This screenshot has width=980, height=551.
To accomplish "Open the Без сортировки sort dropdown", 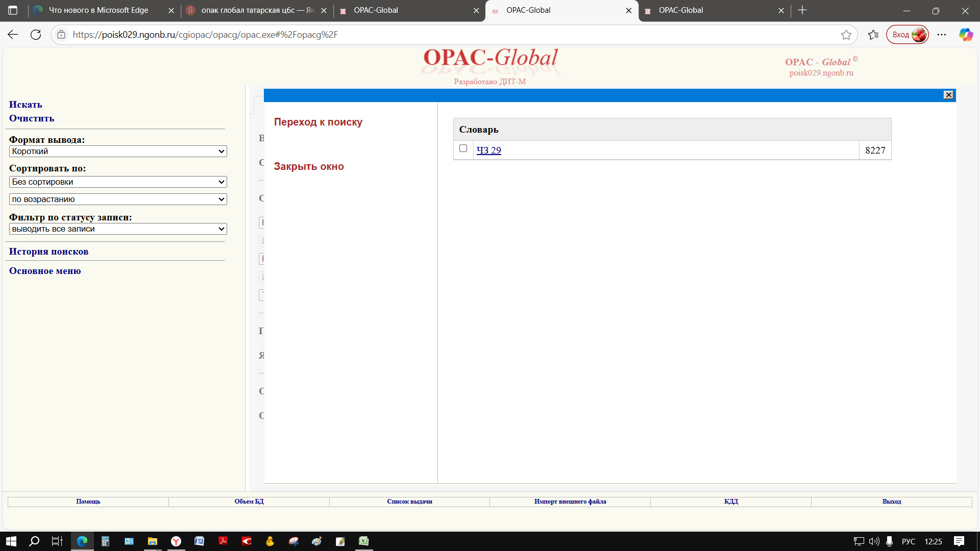I will tap(118, 182).
